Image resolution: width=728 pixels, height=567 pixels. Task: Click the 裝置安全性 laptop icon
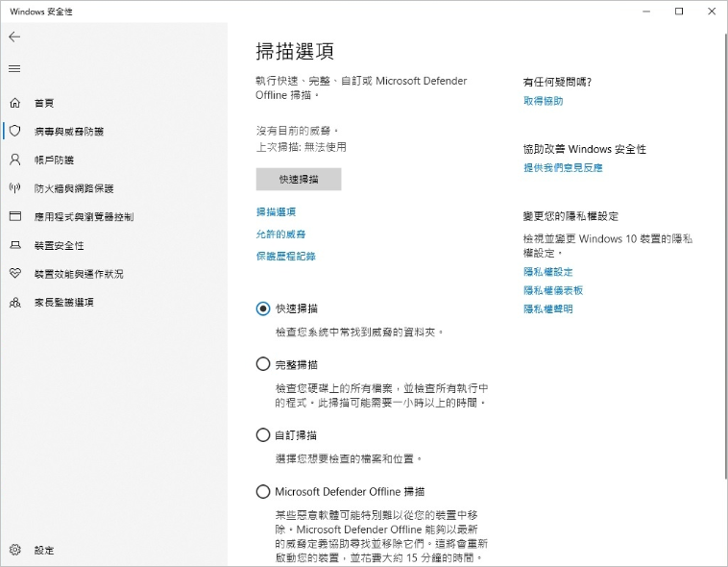click(14, 245)
